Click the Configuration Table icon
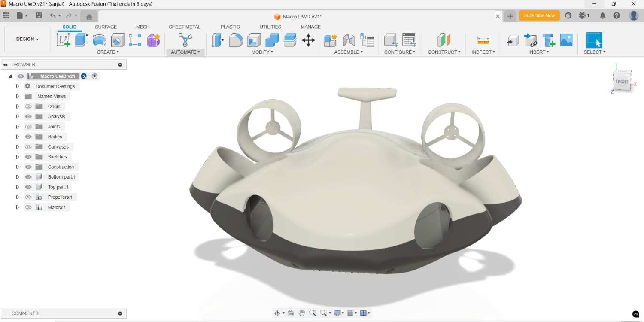The height and width of the screenshot is (322, 644). click(409, 40)
